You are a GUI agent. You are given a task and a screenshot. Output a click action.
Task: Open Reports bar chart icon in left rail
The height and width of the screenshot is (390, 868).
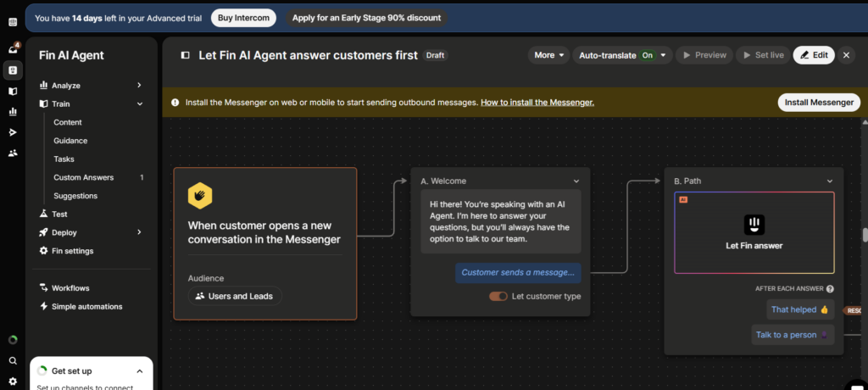[13, 111]
